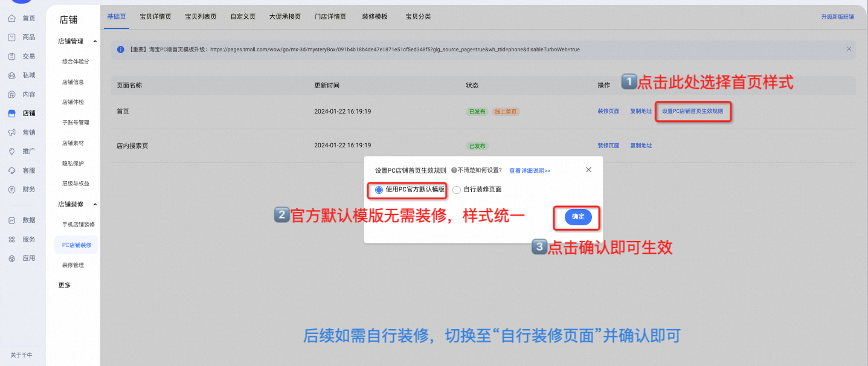Open 私域 icon in left sidebar
This screenshot has height=366, width=868.
12,75
